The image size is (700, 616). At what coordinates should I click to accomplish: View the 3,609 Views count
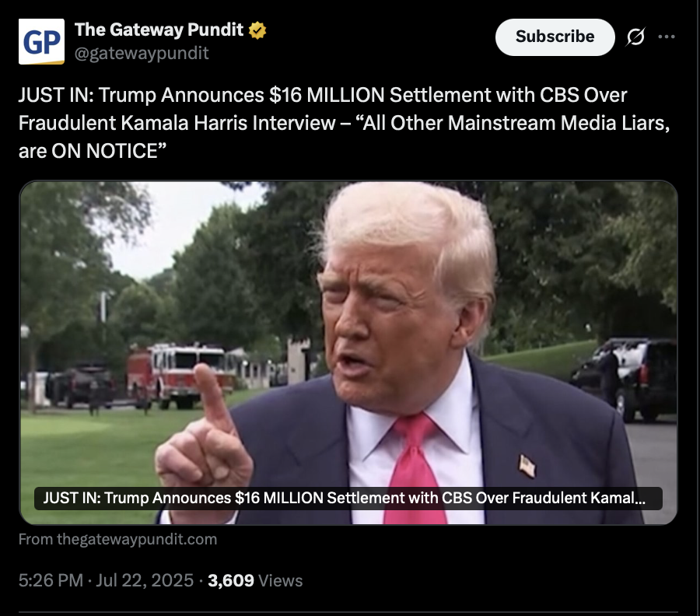pyautogui.click(x=255, y=580)
